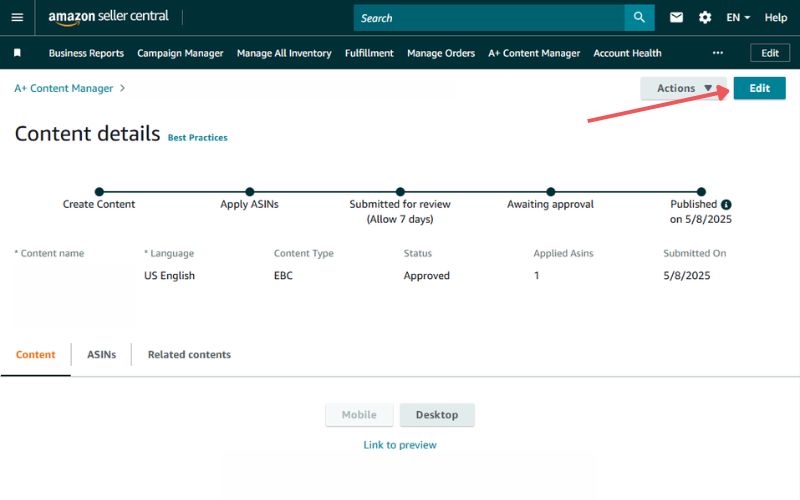Image resolution: width=800 pixels, height=500 pixels.
Task: Click the Content name label
Action: point(49,253)
